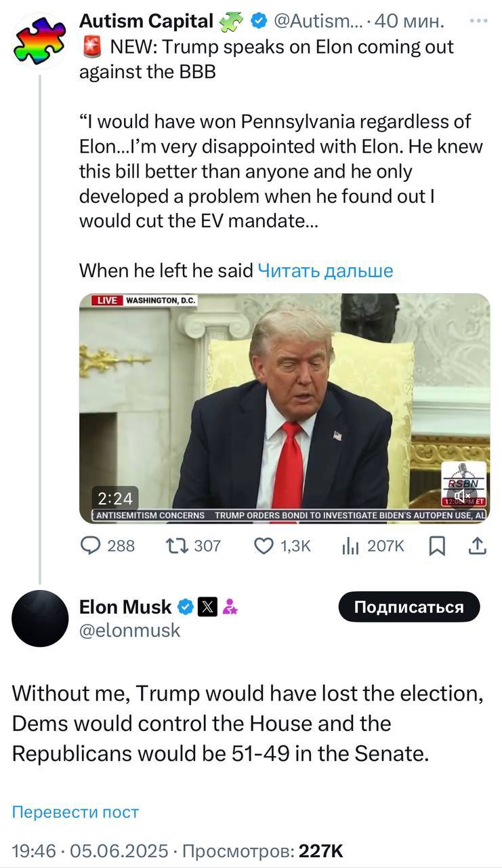Open the @elonmusk handle

[130, 631]
